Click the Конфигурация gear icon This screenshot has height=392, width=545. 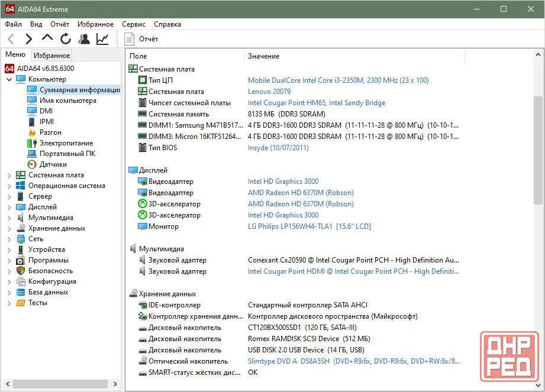[x=21, y=281]
